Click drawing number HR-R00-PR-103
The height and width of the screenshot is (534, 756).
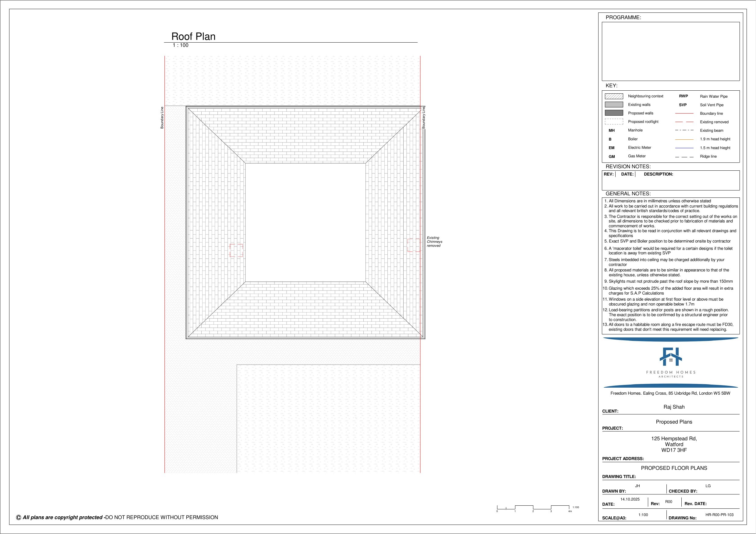click(719, 515)
